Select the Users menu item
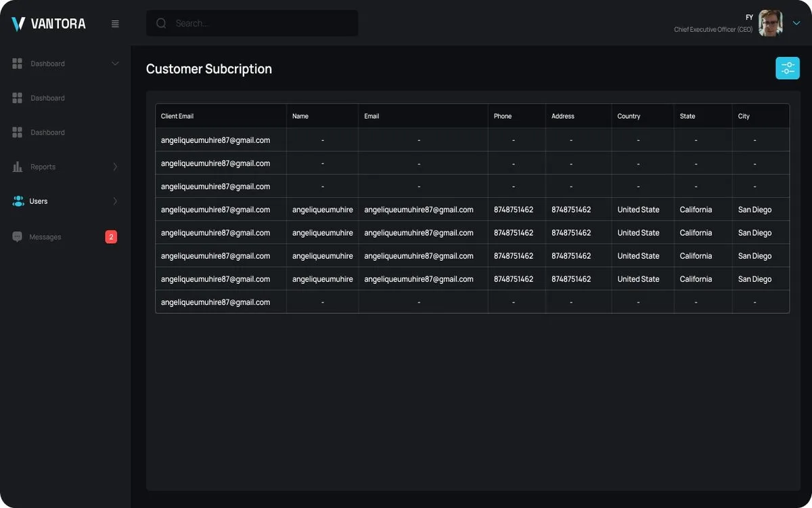Image resolution: width=812 pixels, height=508 pixels. click(x=39, y=201)
